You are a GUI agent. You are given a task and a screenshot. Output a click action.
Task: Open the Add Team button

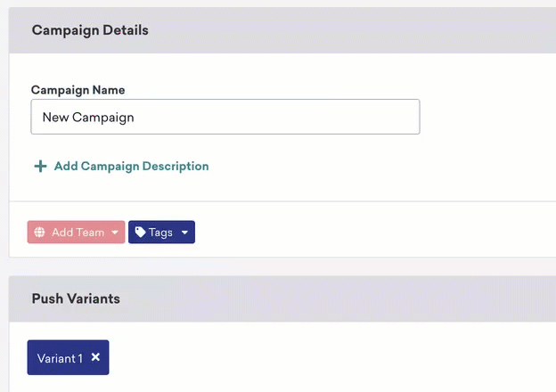click(76, 233)
